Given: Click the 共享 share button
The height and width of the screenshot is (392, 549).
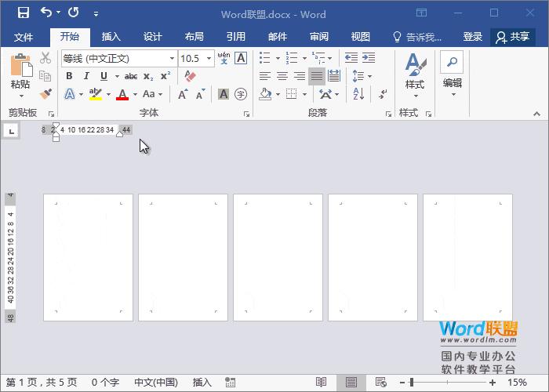Looking at the screenshot, I should (513, 37).
